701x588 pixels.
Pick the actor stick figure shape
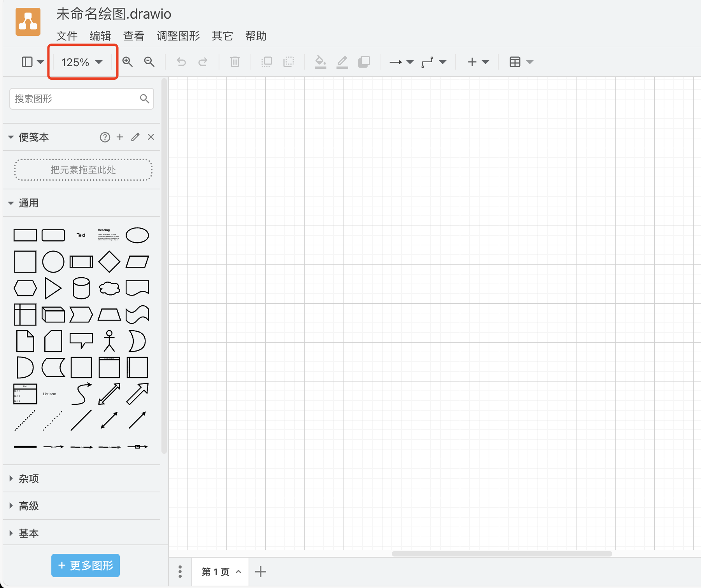tap(109, 341)
